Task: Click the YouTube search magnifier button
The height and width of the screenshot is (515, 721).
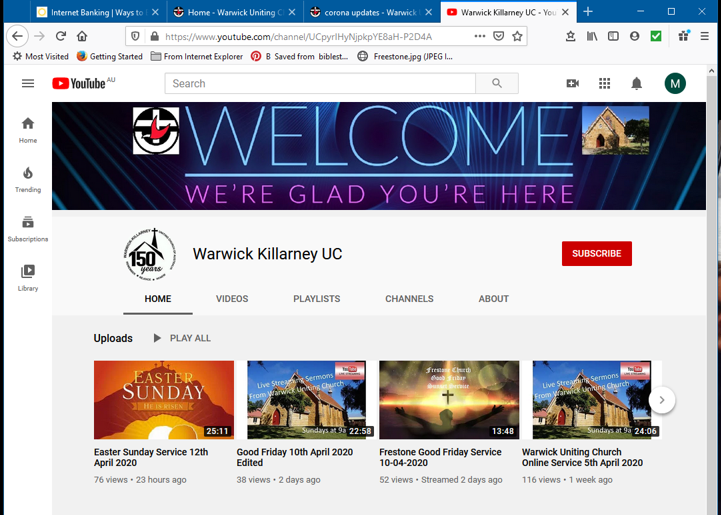Action: 497,83
